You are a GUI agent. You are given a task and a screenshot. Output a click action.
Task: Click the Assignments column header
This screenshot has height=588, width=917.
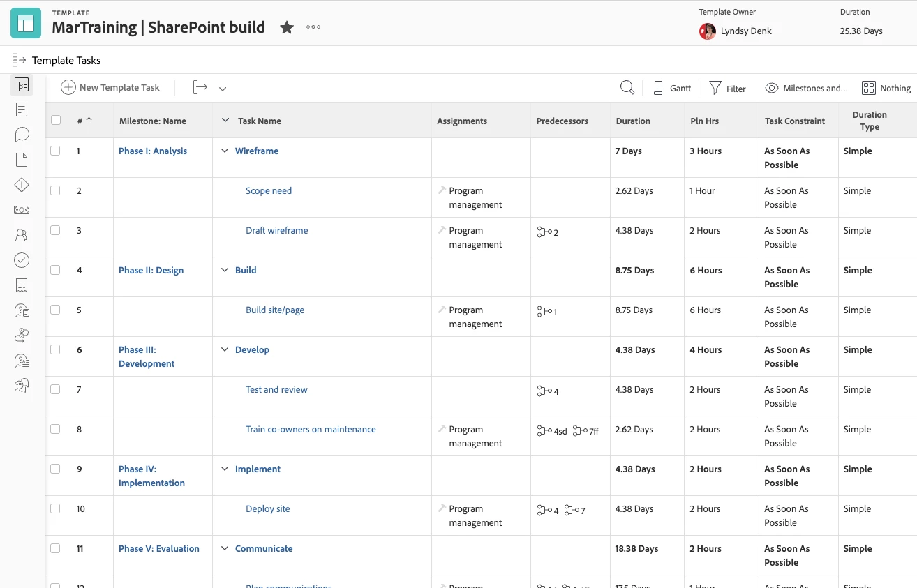tap(462, 121)
